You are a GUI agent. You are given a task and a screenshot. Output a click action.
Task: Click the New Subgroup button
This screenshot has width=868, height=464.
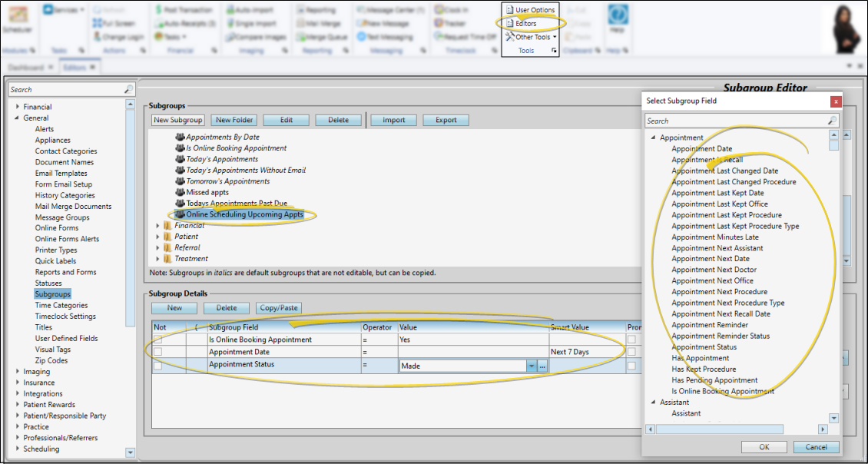click(177, 120)
